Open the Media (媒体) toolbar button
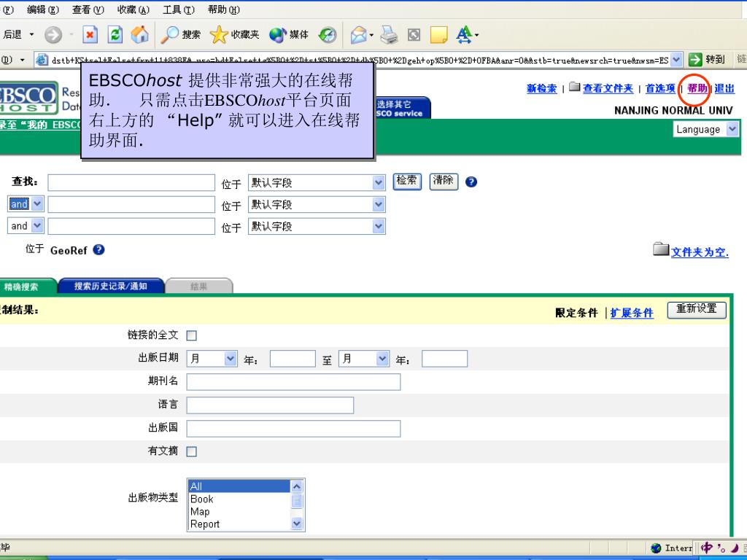This screenshot has width=747, height=560. tap(289, 34)
